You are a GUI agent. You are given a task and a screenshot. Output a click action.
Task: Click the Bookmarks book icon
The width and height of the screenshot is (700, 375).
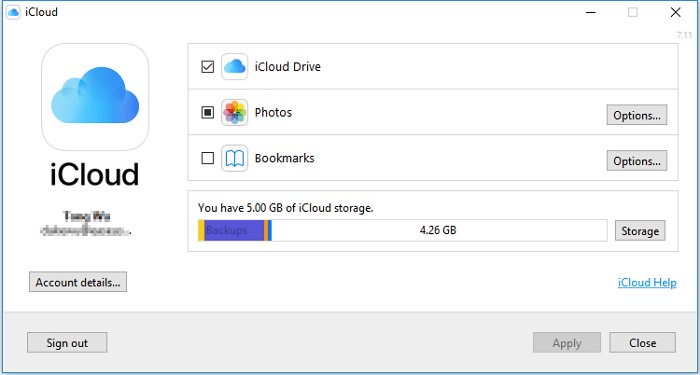(x=234, y=158)
